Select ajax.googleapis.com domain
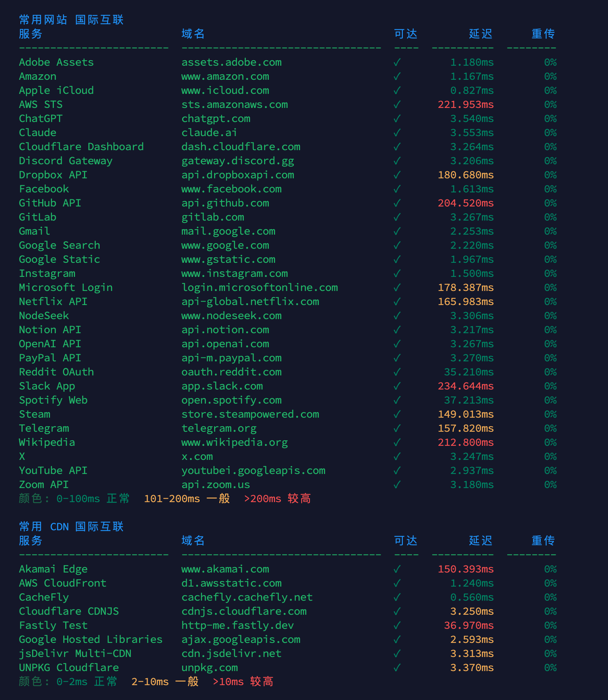 click(x=241, y=639)
